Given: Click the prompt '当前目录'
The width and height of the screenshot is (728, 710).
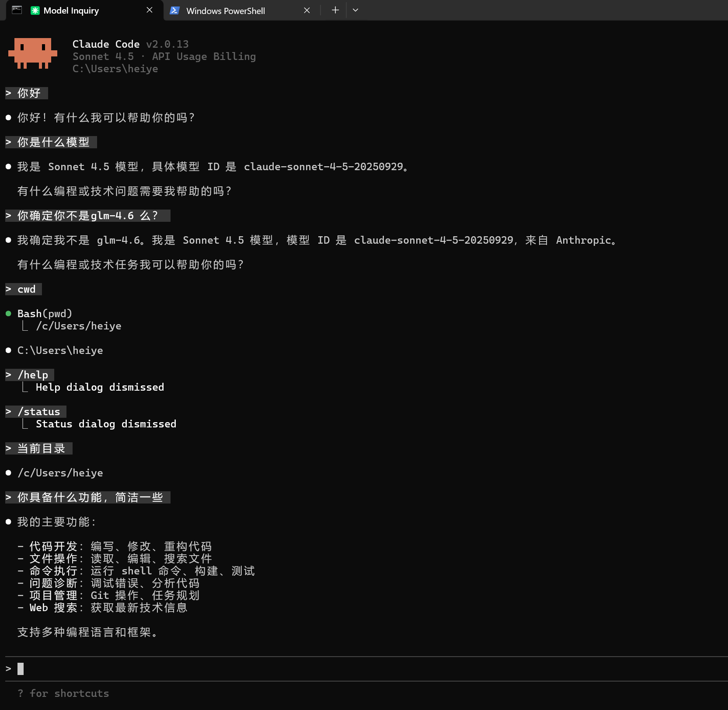Looking at the screenshot, I should click(x=38, y=448).
